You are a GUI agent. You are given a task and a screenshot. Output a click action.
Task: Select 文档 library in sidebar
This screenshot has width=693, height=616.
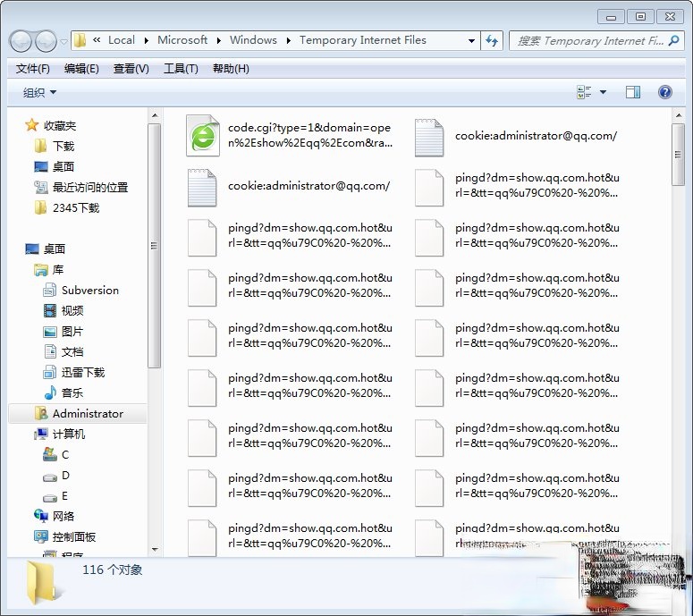63,351
